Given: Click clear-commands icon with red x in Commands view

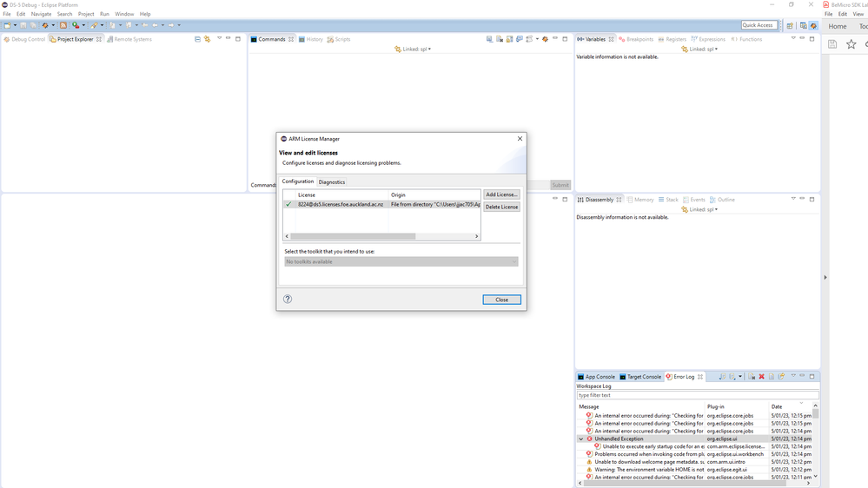Looking at the screenshot, I should [x=500, y=39].
